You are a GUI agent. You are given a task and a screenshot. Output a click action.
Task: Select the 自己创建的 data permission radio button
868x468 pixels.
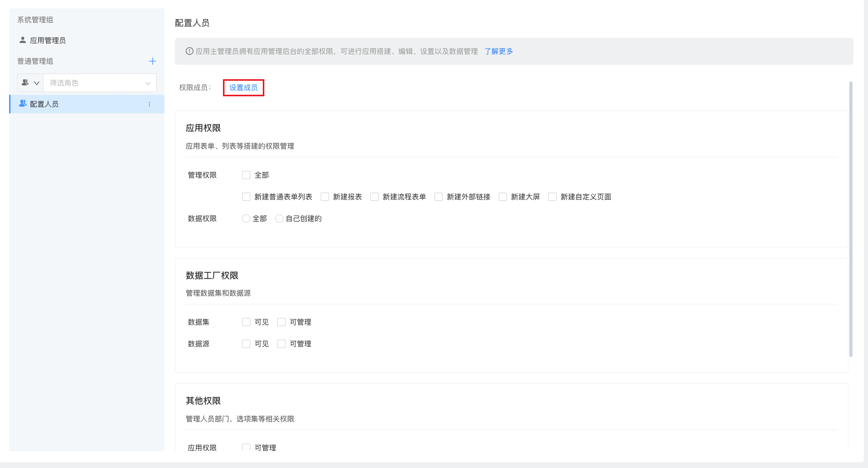[x=279, y=218]
